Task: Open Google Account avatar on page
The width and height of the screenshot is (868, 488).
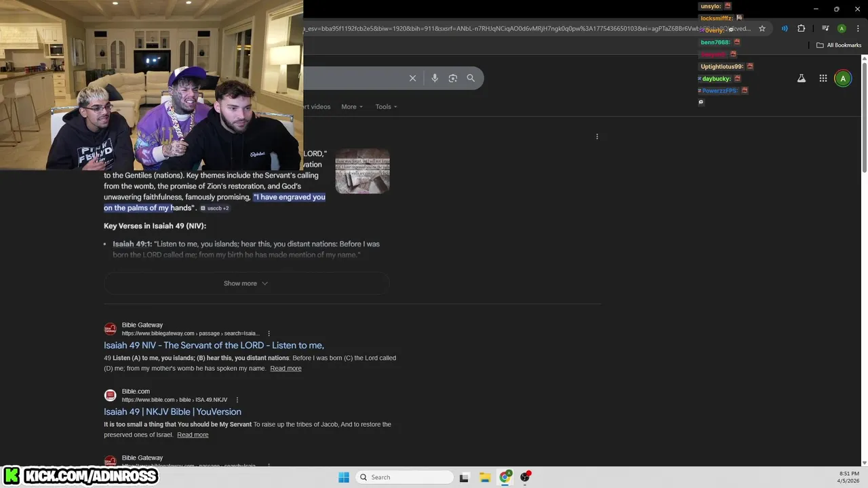Action: pos(843,79)
